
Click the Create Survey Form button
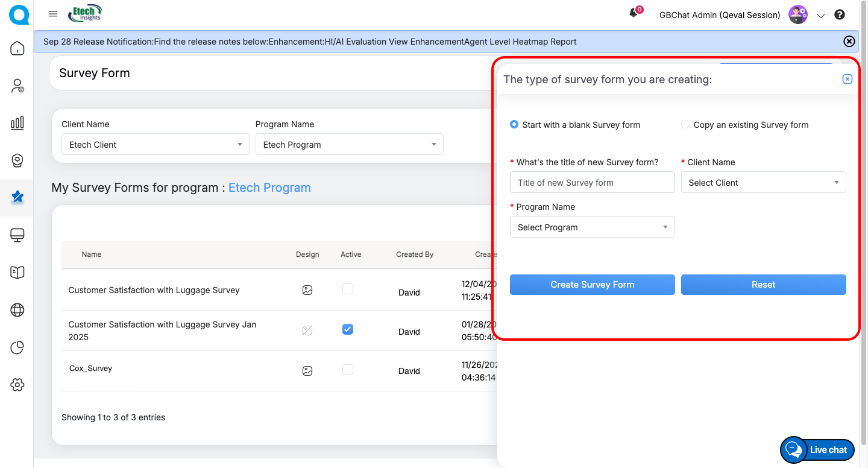coord(592,285)
